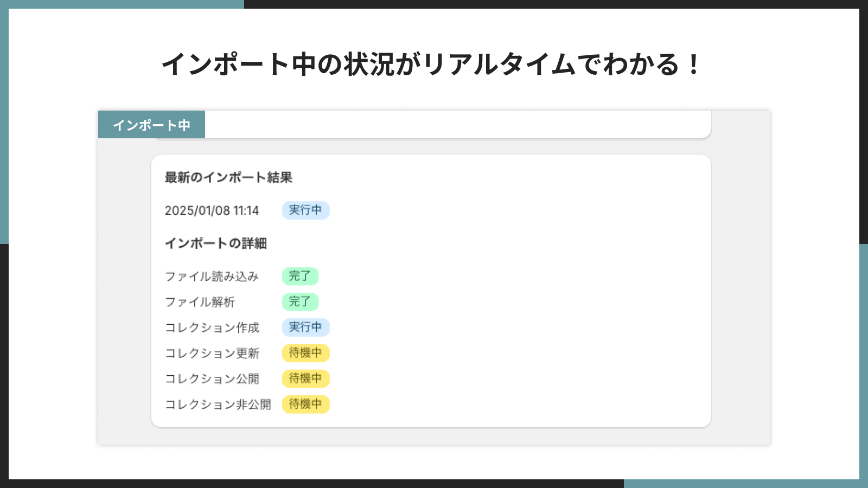Select the コレクション公開 step label

pos(212,378)
